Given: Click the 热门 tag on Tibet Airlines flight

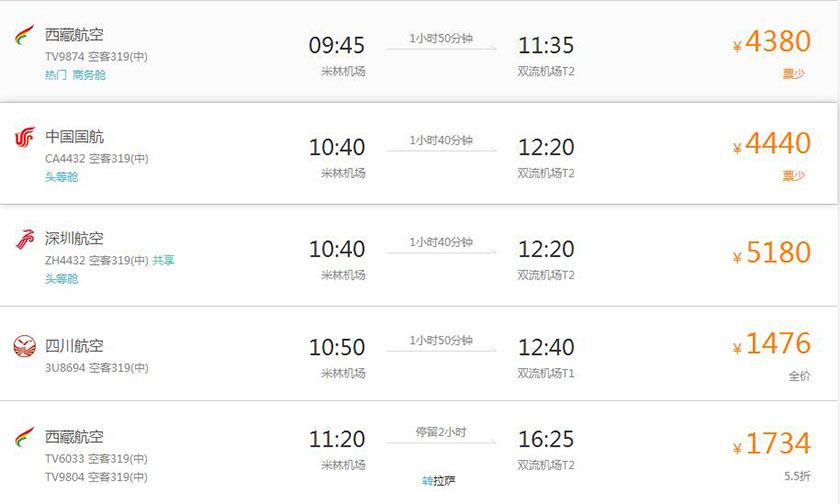Looking at the screenshot, I should [x=56, y=75].
